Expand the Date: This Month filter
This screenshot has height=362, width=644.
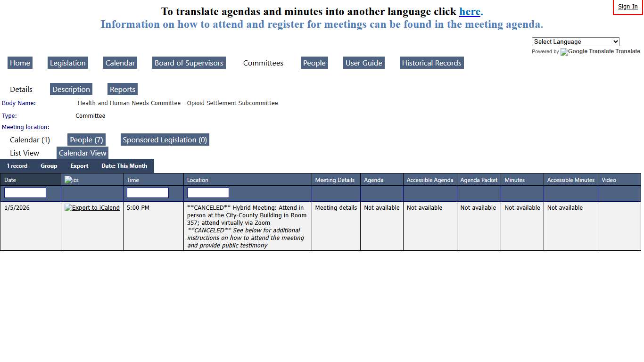124,166
